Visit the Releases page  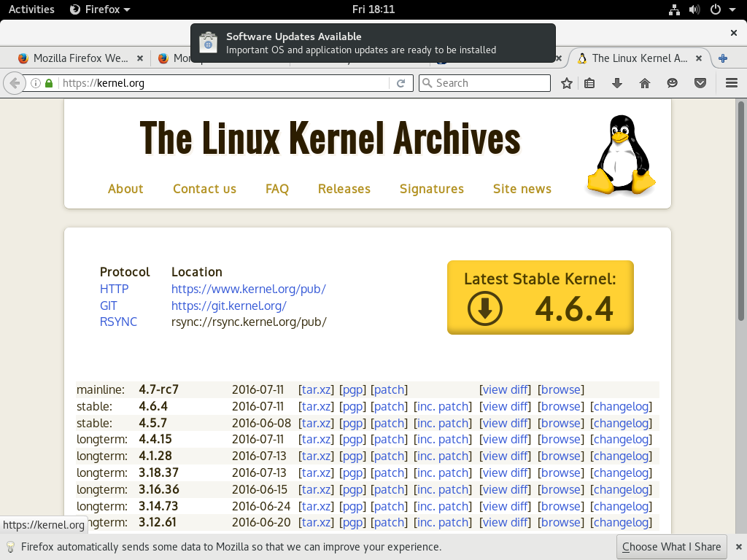point(344,189)
